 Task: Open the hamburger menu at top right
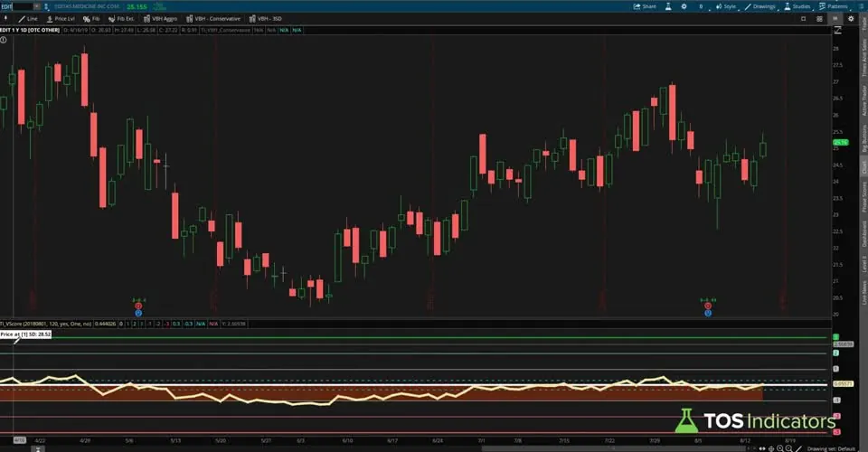tap(860, 6)
